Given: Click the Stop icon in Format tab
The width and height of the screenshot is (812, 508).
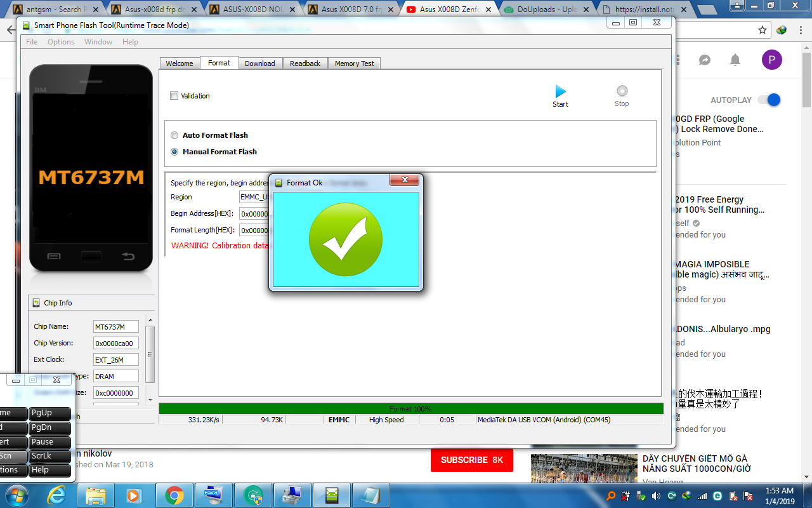Looking at the screenshot, I should click(622, 91).
